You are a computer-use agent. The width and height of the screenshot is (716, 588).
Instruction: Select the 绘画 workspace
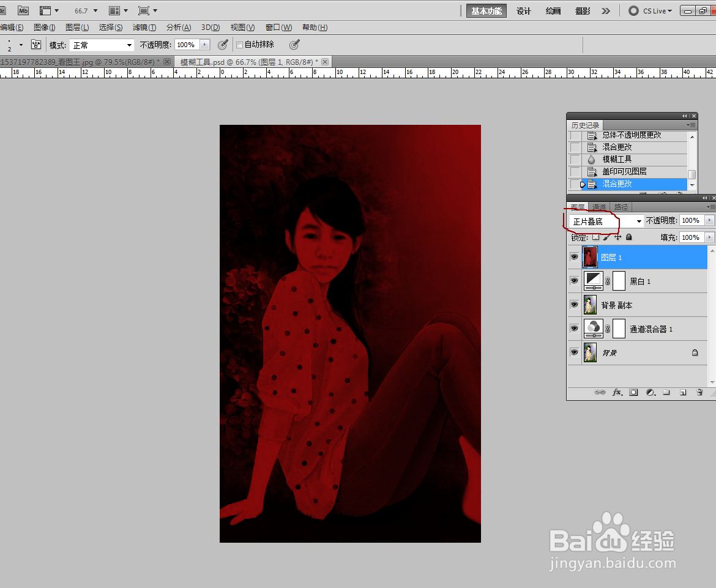tap(553, 11)
